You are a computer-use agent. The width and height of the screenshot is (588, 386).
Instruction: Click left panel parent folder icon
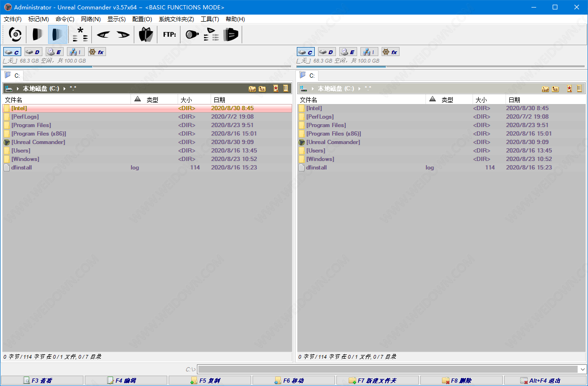tap(262, 88)
